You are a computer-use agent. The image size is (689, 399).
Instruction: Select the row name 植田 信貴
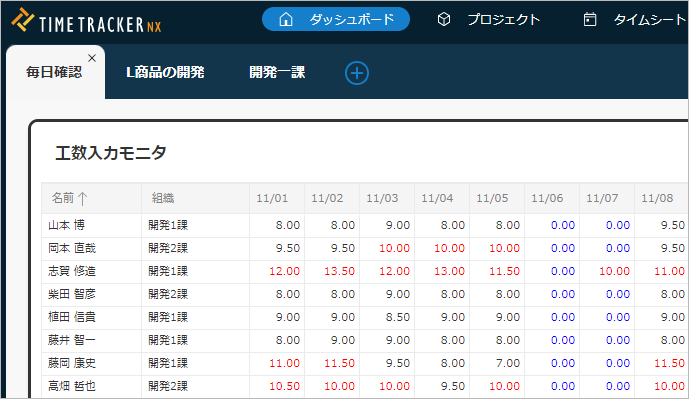[x=72, y=317]
